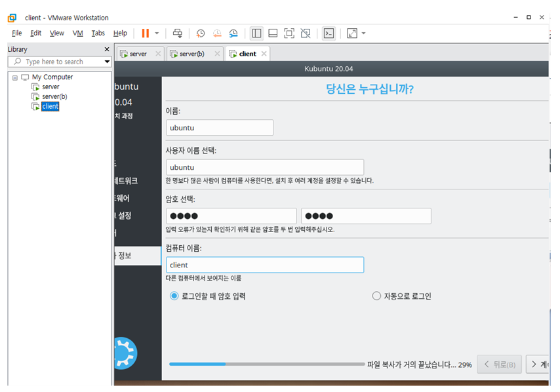The image size is (560, 392).
Task: Click the 컴퓨터 이름 field containing client
Action: pyautogui.click(x=265, y=265)
